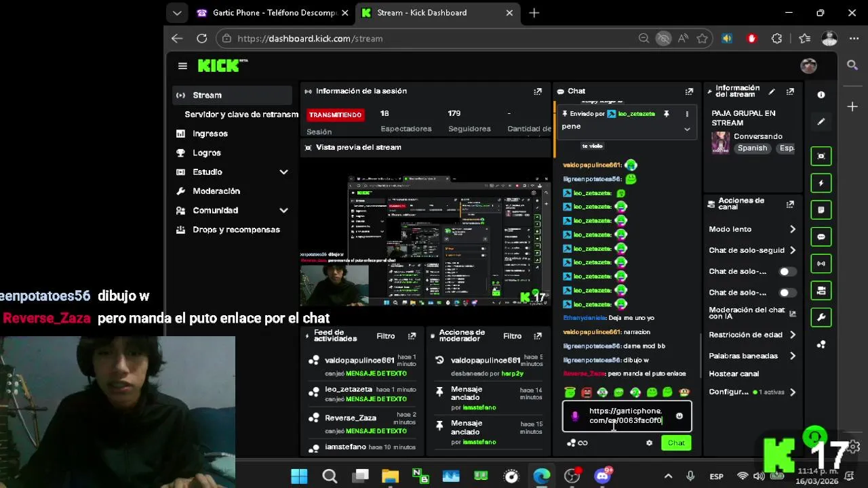Enable the second Chat de solo-... switch
The height and width of the screenshot is (488, 868).
pos(787,293)
